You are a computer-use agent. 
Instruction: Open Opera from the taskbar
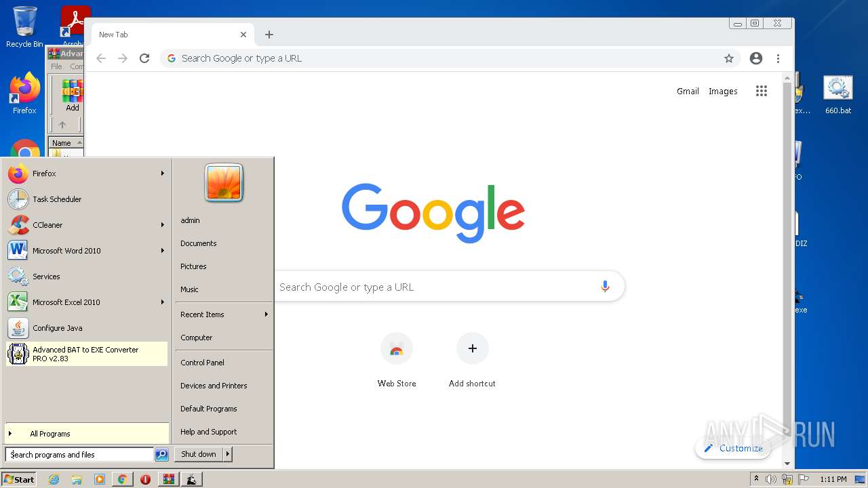coord(145,479)
